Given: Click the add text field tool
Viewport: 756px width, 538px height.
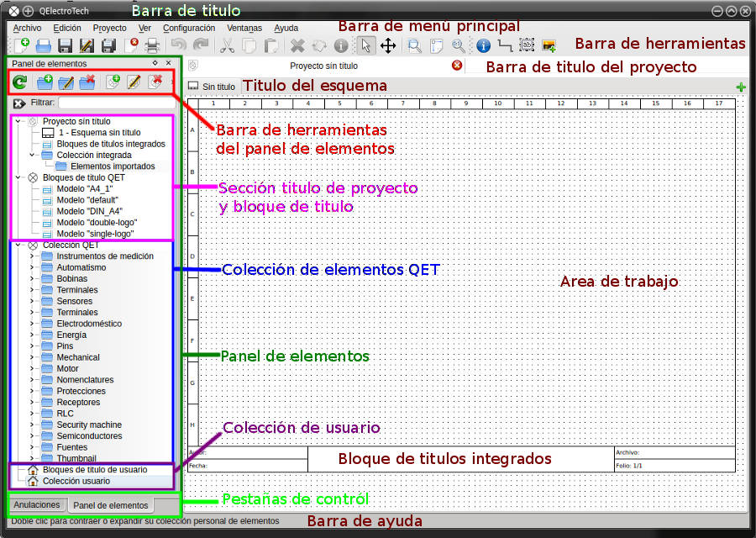Looking at the screenshot, I should pos(527,45).
